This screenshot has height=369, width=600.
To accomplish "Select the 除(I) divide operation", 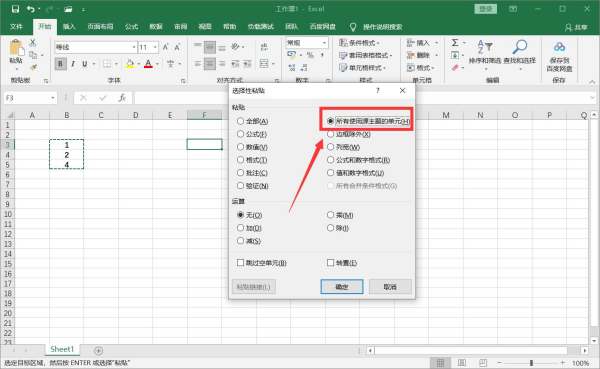I will coord(338,228).
